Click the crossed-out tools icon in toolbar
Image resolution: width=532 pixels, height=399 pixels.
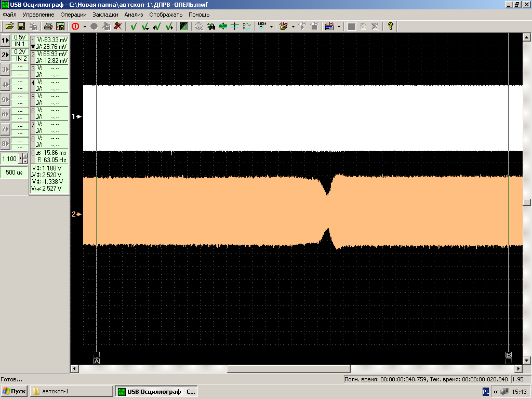(117, 26)
